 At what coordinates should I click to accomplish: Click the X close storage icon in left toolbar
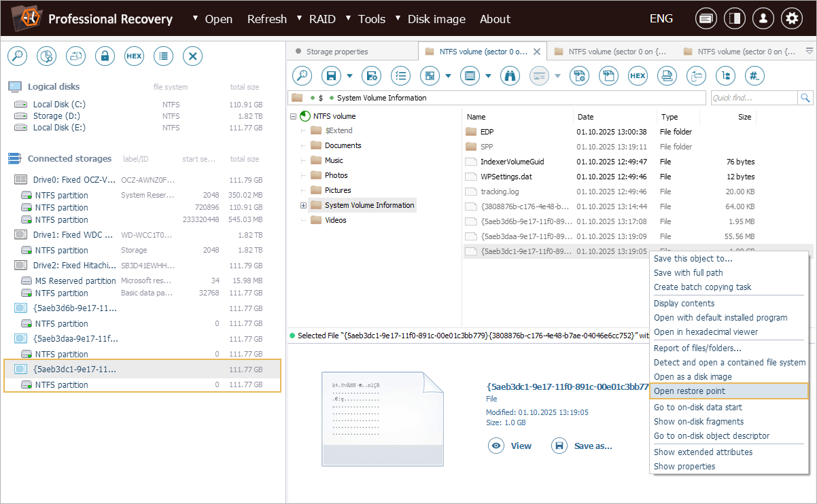[192, 56]
